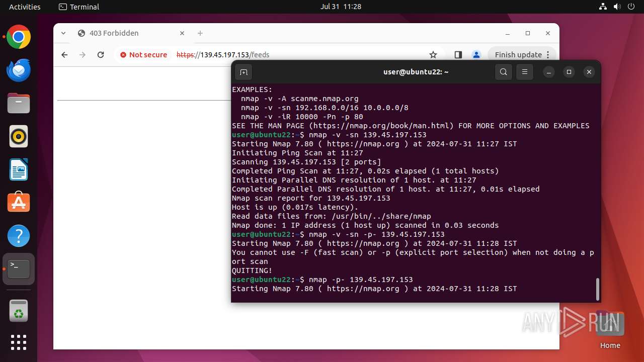Close the 403 Forbidden tab
644x362 pixels.
tap(182, 33)
